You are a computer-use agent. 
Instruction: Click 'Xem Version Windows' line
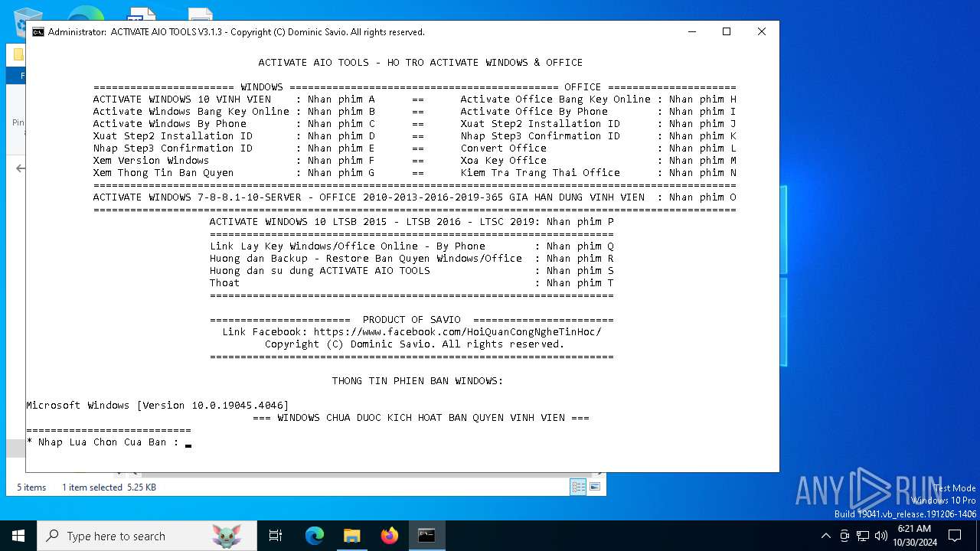(234, 161)
